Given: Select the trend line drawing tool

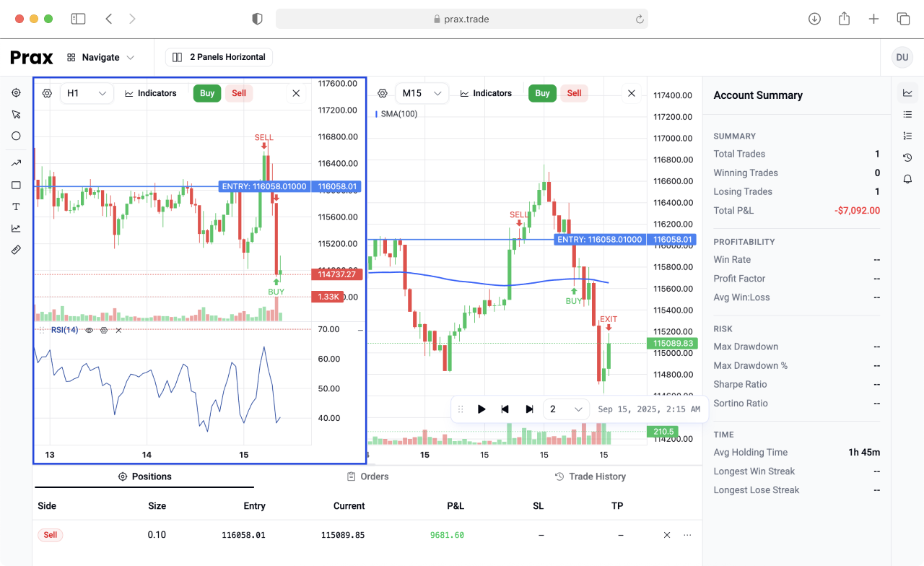Looking at the screenshot, I should coord(16,162).
